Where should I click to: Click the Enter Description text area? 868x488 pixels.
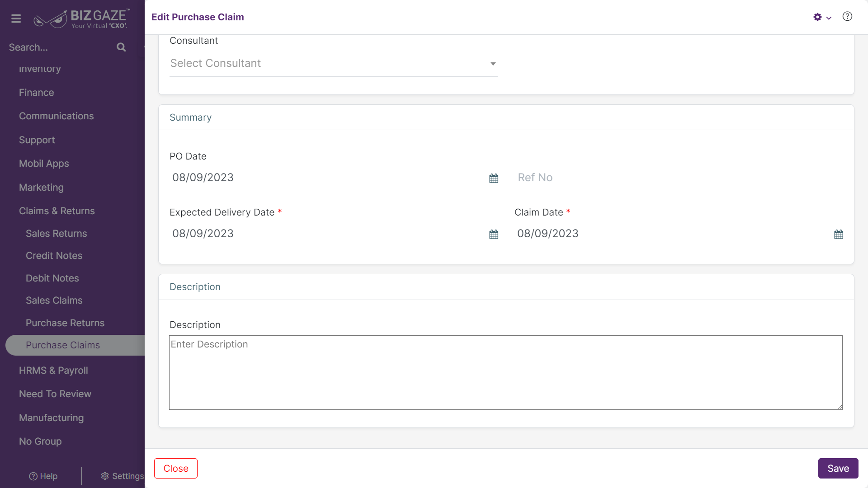pyautogui.click(x=506, y=372)
